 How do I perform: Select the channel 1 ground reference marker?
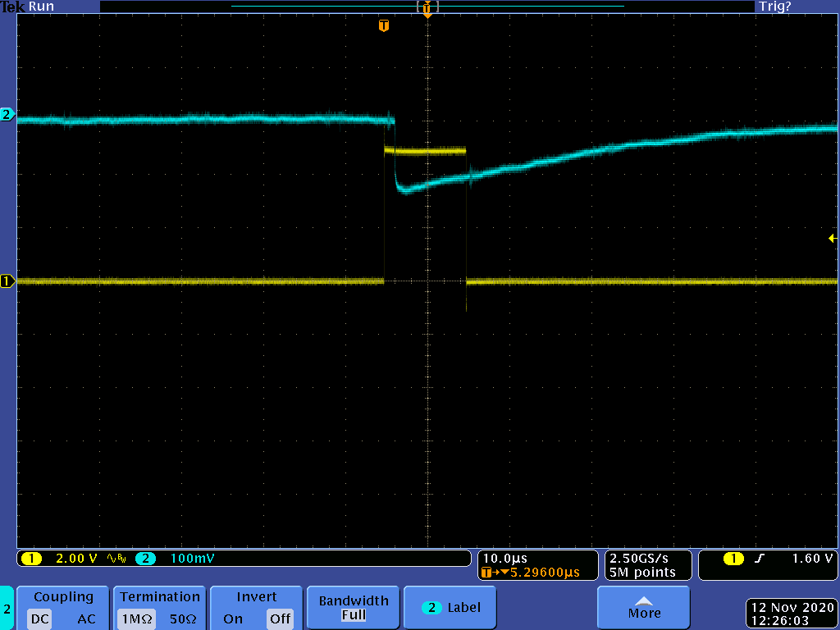7,281
